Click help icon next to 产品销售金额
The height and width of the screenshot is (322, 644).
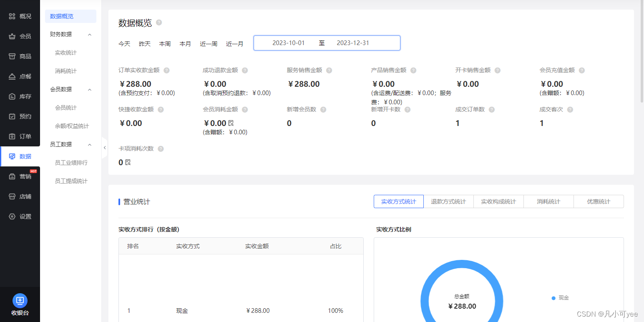click(413, 70)
